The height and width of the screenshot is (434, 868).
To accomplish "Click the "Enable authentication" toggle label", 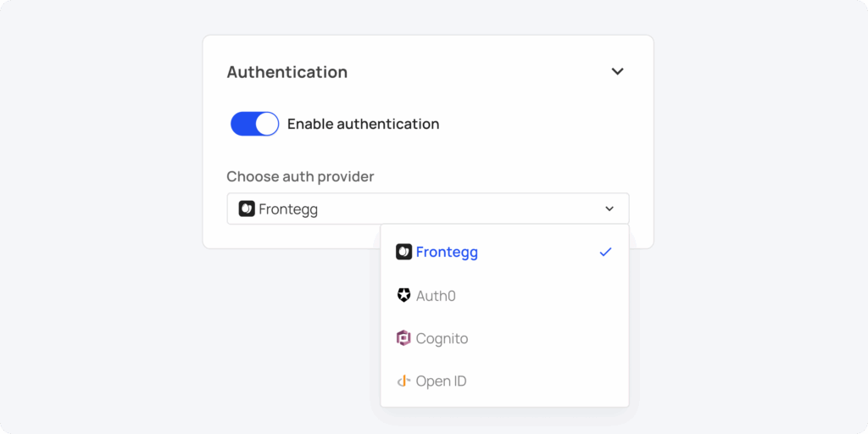I will click(363, 124).
